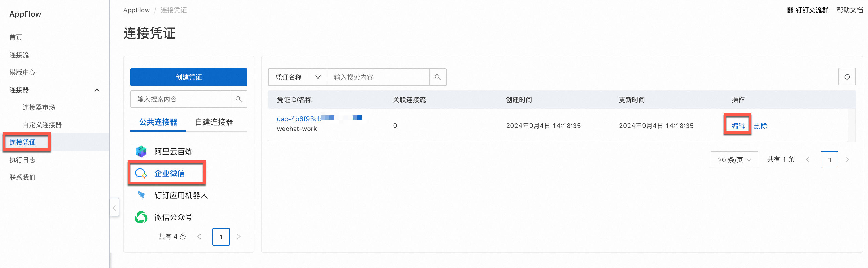Click the refresh icon above the credentials table
This screenshot has height=268, width=868.
(847, 77)
